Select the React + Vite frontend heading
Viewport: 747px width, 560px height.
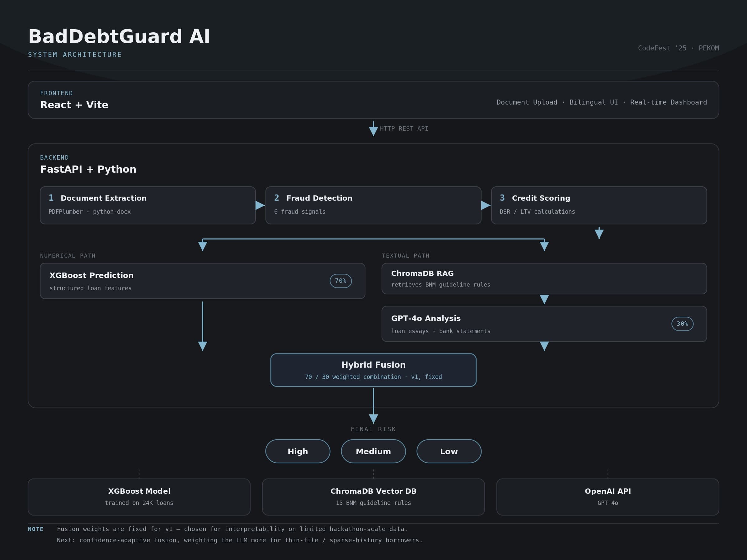(x=74, y=105)
